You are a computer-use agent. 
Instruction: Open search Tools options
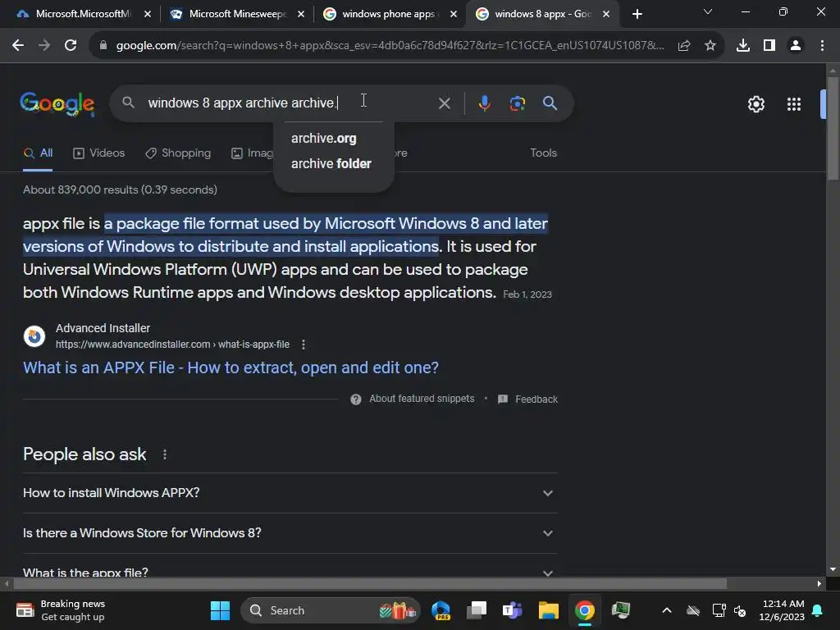[x=543, y=153]
